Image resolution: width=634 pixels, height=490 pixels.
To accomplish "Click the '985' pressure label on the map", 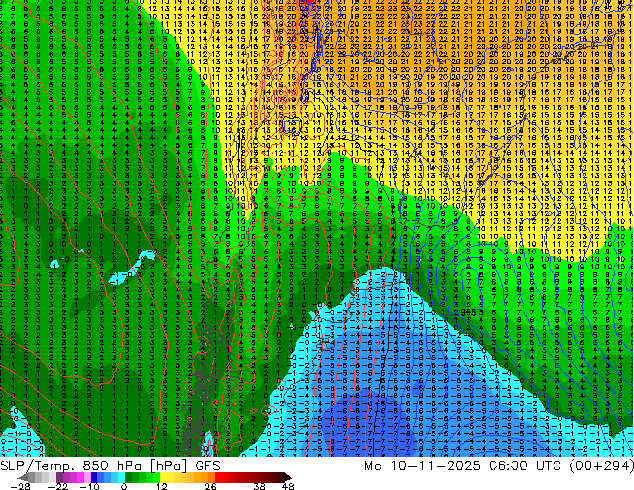I will pos(471,313).
